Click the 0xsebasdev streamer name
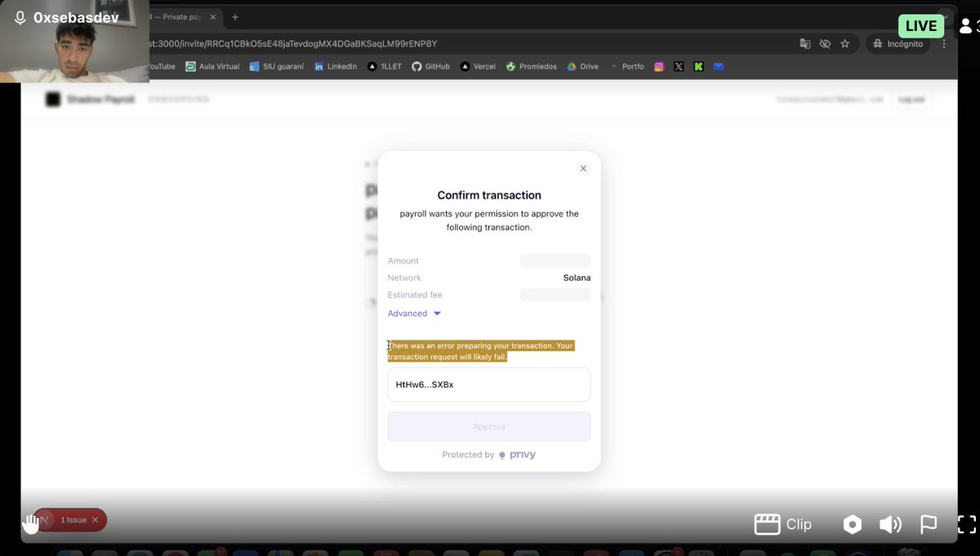 74,18
